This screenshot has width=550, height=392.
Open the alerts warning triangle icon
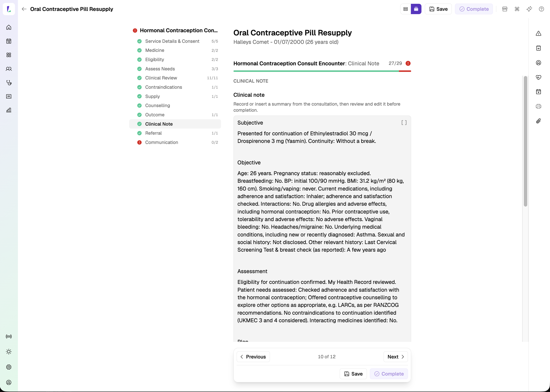coord(538,34)
